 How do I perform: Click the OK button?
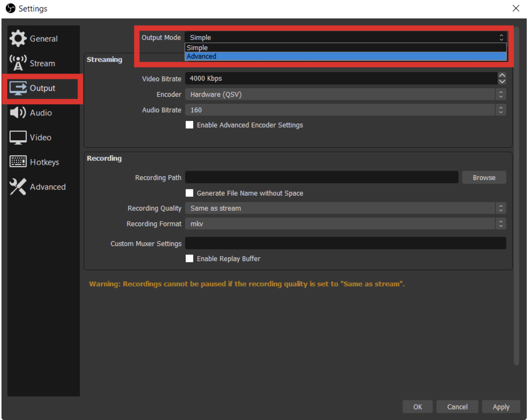417,407
